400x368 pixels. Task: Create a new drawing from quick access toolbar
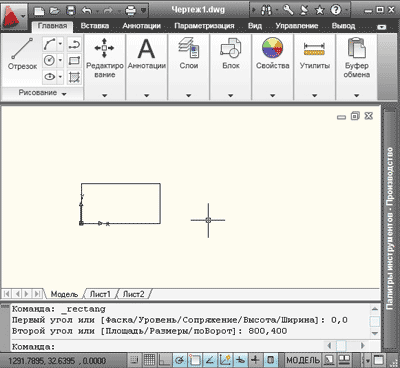39,11
